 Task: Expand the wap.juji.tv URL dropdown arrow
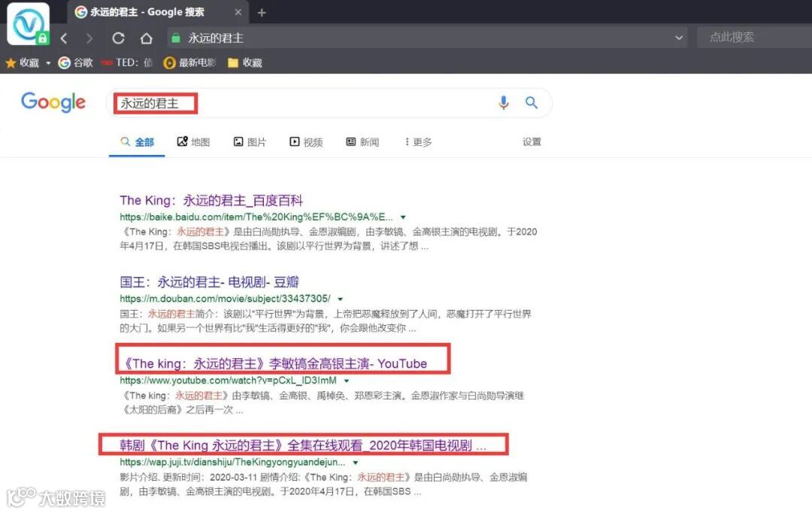(355, 462)
